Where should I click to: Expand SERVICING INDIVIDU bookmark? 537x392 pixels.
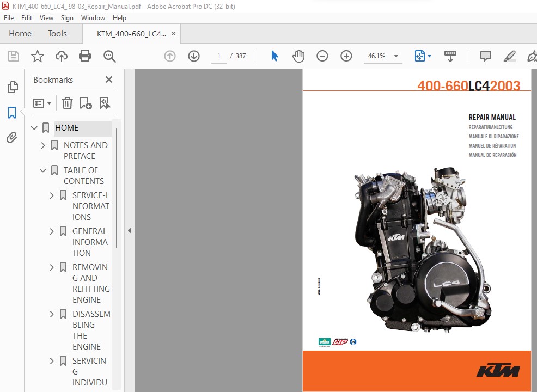52,361
